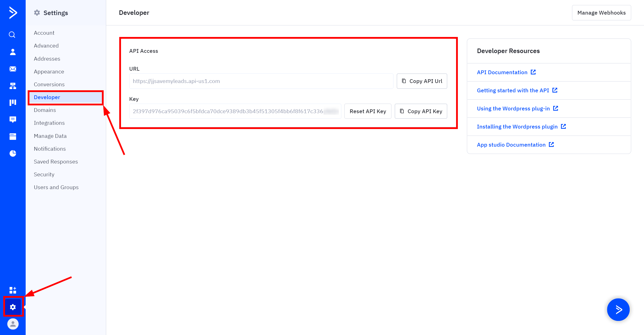Viewport: 644px width, 335px height.
Task: Open Installing the Wordpress plugin link
Action: point(517,127)
